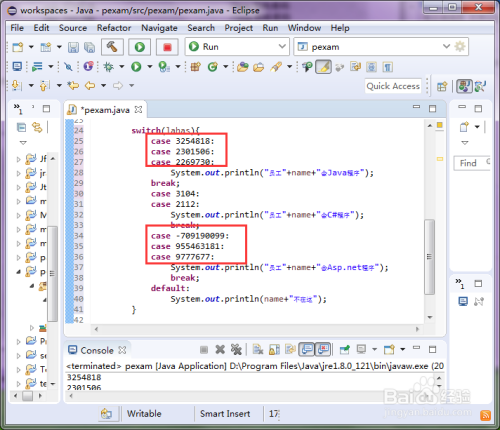This screenshot has width=500, height=430.
Task: Open the Help menu
Action: click(340, 28)
